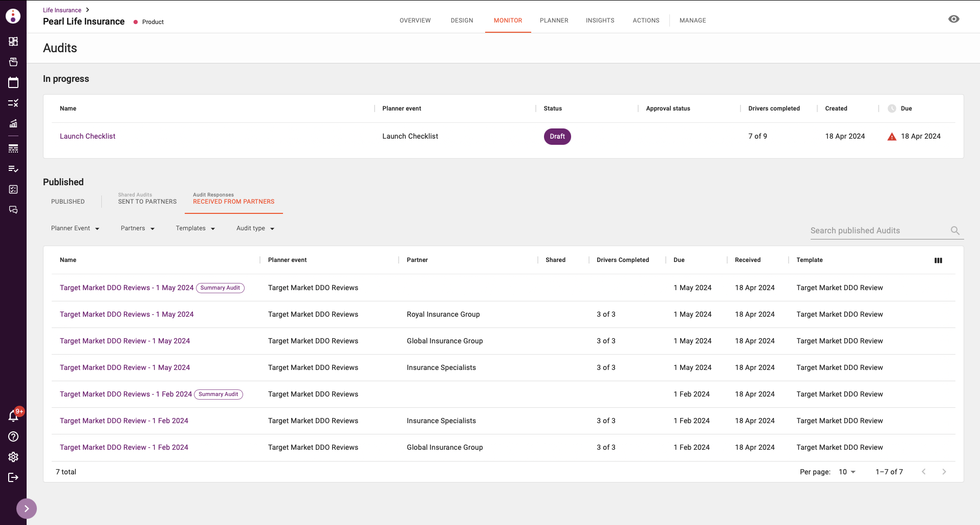Open the settings gear icon
Screen dimensions: 980x525
[13, 457]
